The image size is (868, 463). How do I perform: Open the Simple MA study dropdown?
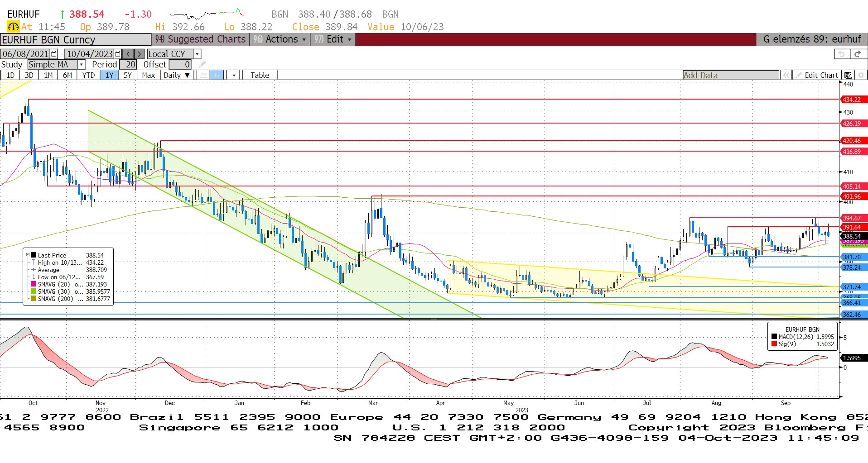(x=82, y=64)
